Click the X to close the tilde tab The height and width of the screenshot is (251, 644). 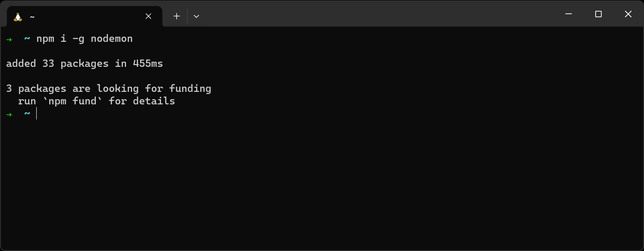coord(148,16)
